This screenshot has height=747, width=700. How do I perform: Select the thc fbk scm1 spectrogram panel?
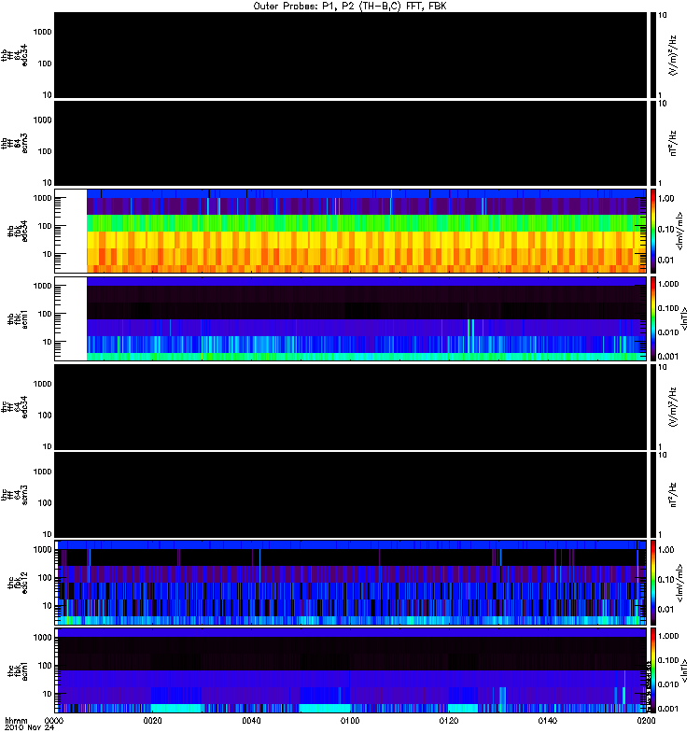pos(350,670)
